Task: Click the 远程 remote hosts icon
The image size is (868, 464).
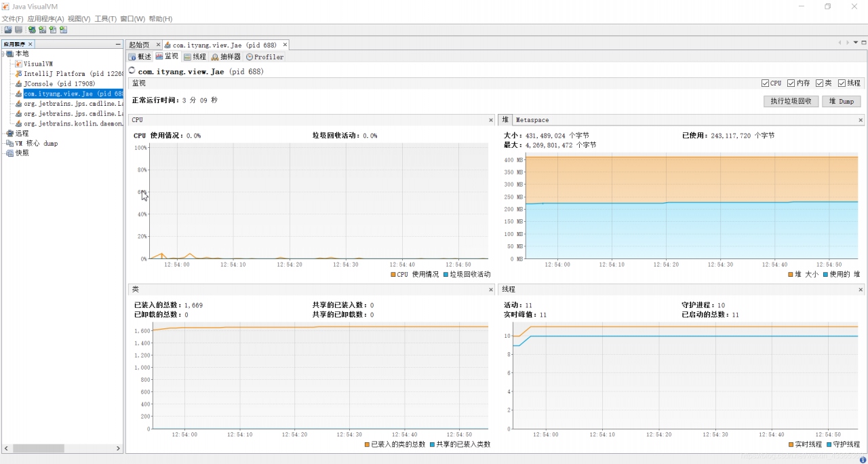Action: tap(9, 134)
